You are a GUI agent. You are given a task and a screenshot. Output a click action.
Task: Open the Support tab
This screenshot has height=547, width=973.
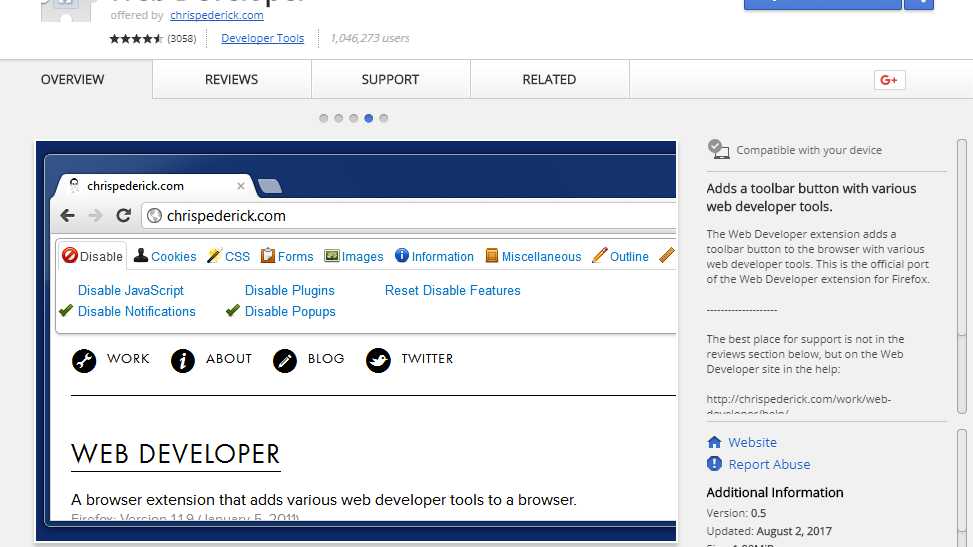(390, 79)
